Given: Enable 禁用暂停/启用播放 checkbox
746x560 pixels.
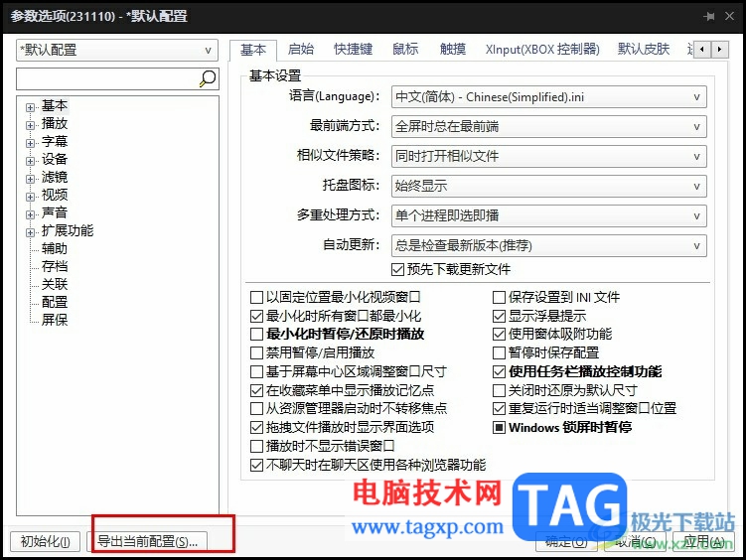Looking at the screenshot, I should coord(256,352).
